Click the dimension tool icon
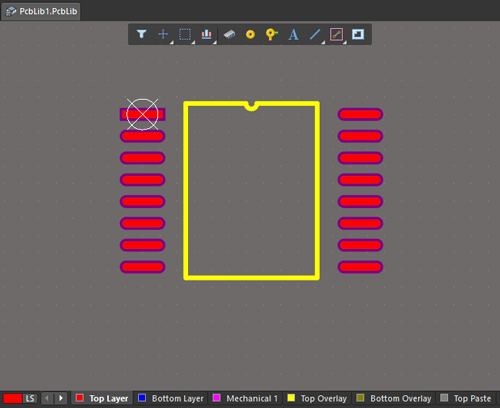This screenshot has height=408, width=500. pyautogui.click(x=336, y=34)
